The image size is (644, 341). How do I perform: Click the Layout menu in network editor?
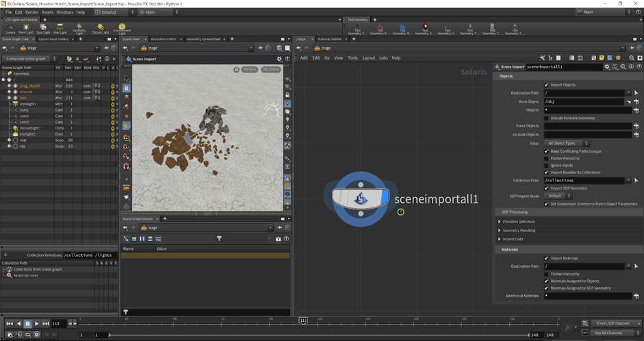tap(369, 58)
